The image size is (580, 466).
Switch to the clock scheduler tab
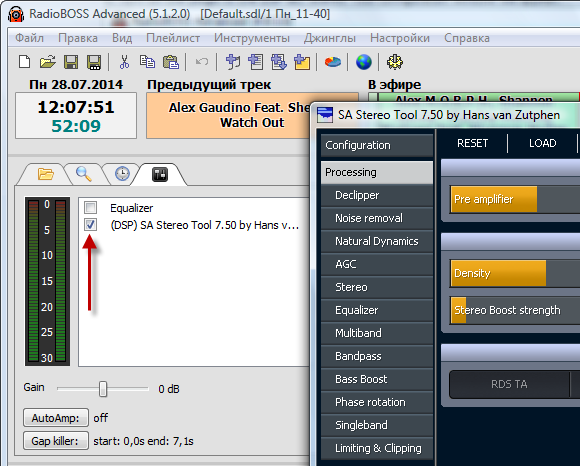coord(122,173)
